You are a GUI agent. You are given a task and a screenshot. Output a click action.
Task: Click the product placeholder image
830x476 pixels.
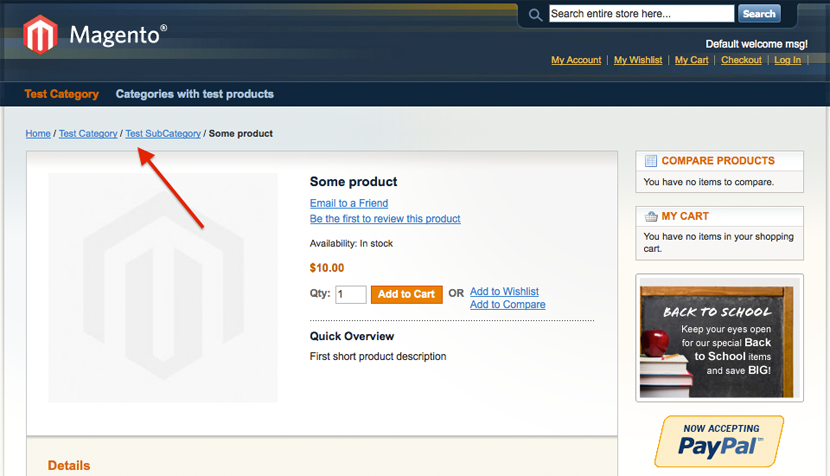point(163,288)
